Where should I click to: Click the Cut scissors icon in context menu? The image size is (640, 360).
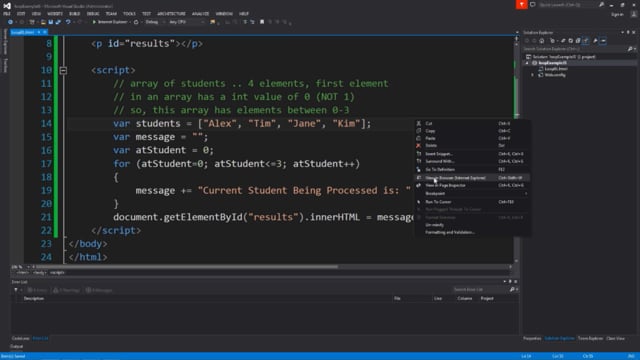418,123
